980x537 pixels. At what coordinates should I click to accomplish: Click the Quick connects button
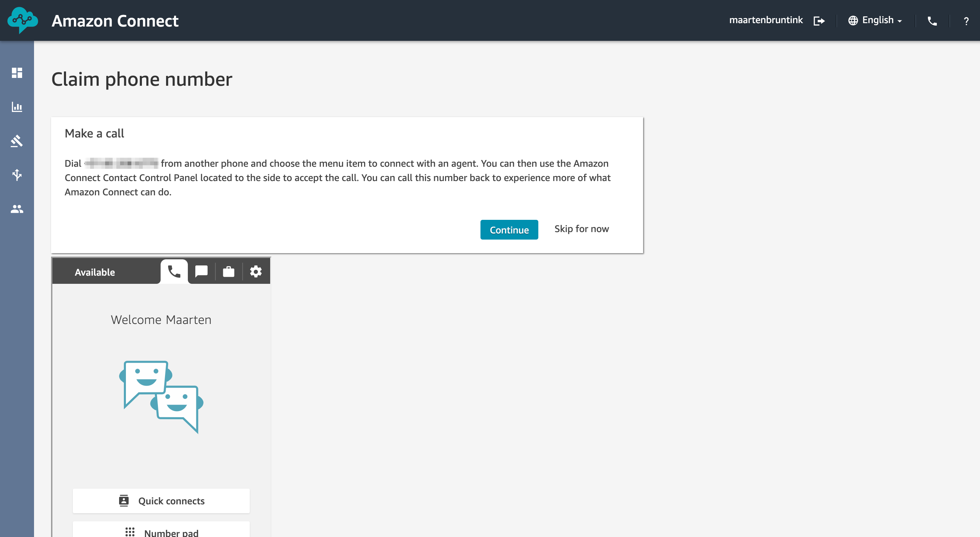pos(161,501)
